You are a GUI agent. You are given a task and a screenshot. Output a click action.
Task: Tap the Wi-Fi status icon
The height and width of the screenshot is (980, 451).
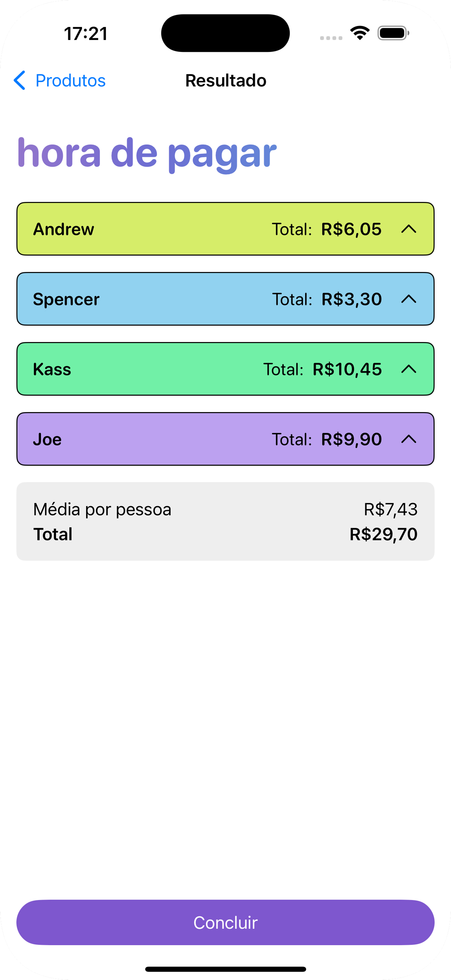point(360,33)
